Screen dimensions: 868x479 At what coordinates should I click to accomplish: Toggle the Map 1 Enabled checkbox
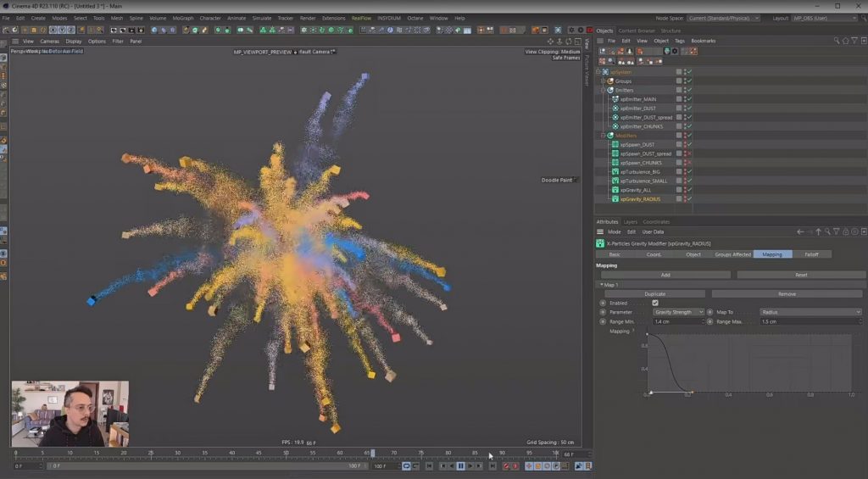655,303
